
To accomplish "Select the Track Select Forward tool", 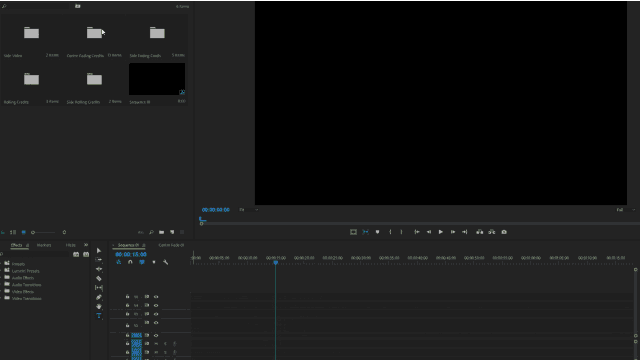I will point(99,260).
